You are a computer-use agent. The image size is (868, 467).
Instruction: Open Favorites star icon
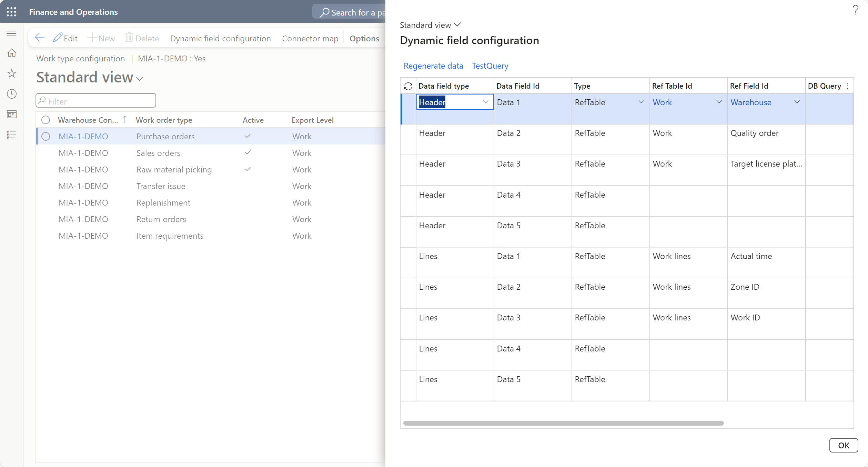click(12, 73)
